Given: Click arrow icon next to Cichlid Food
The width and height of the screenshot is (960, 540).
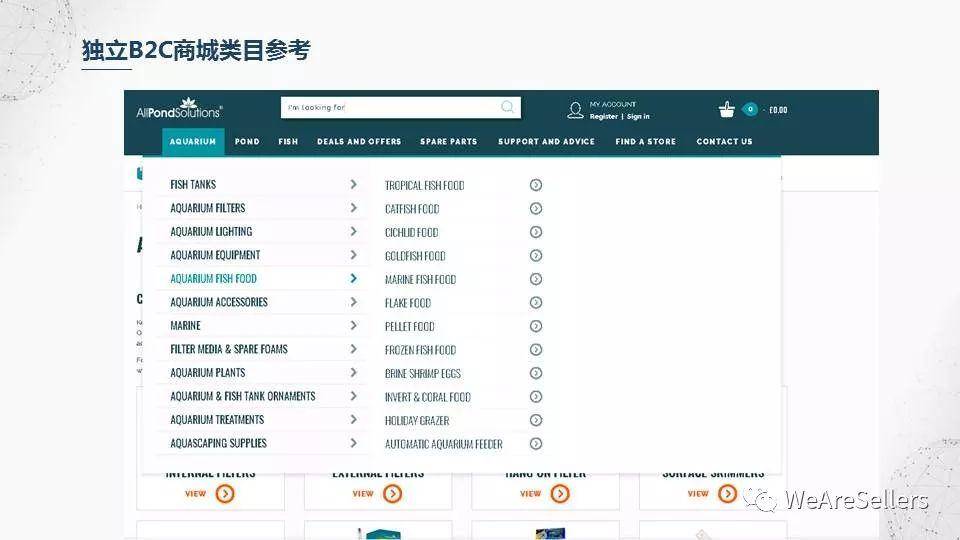Looking at the screenshot, I should click(x=536, y=232).
